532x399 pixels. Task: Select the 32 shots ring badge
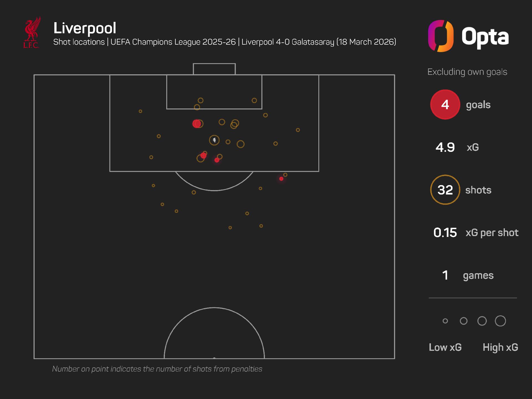[445, 190]
